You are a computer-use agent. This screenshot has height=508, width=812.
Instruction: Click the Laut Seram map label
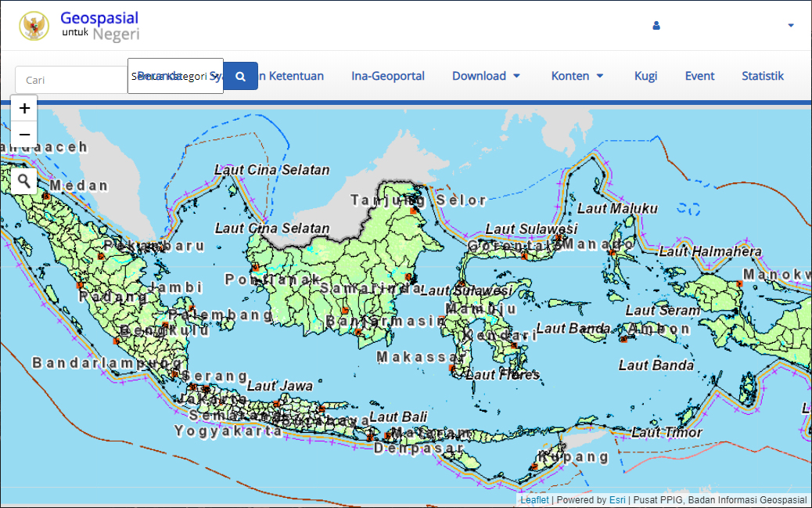pyautogui.click(x=663, y=311)
